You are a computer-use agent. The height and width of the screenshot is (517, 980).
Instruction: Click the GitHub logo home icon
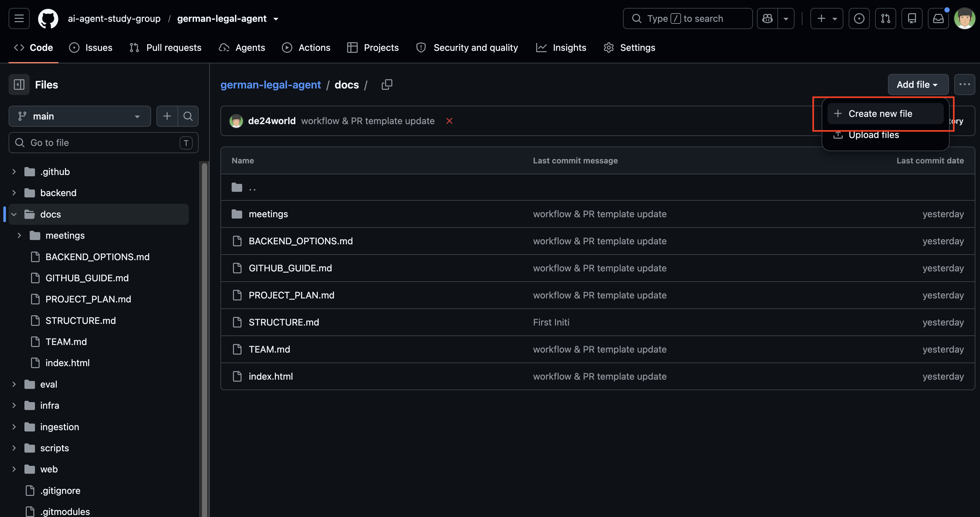tap(48, 18)
